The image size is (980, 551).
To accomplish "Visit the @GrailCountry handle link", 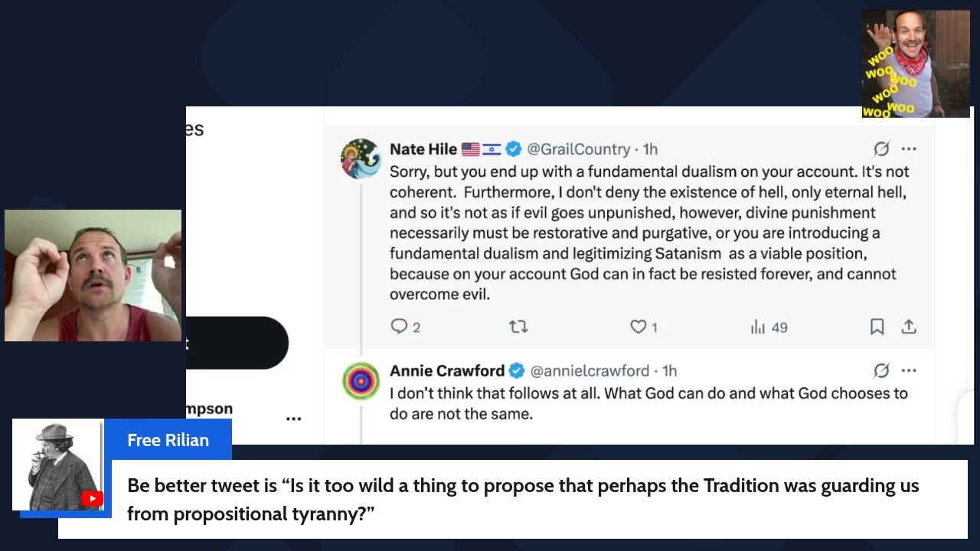I will pos(578,149).
